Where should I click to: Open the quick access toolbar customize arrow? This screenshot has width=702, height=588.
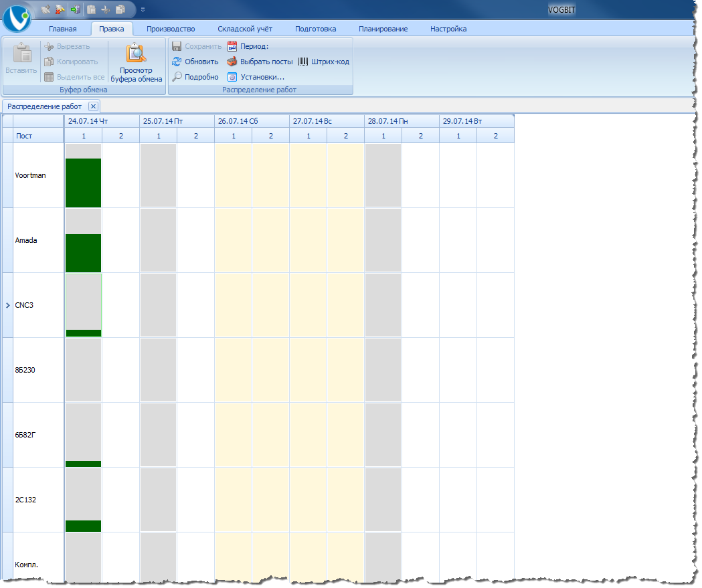143,9
